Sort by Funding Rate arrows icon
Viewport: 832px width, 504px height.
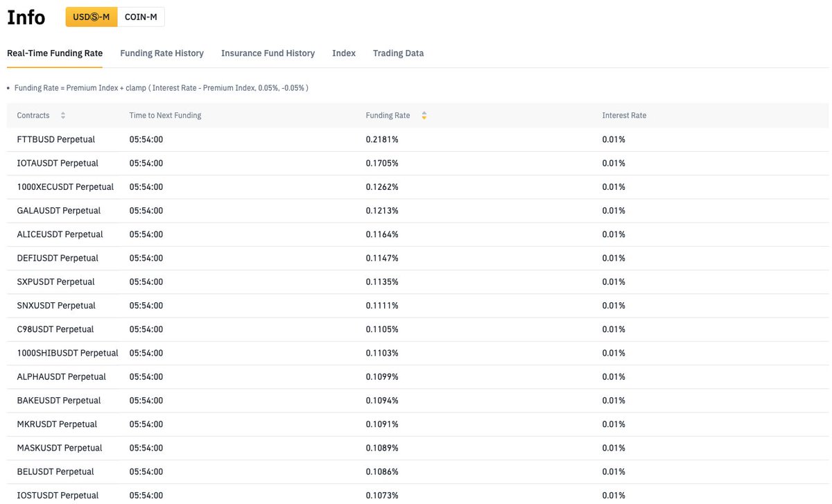click(x=424, y=116)
